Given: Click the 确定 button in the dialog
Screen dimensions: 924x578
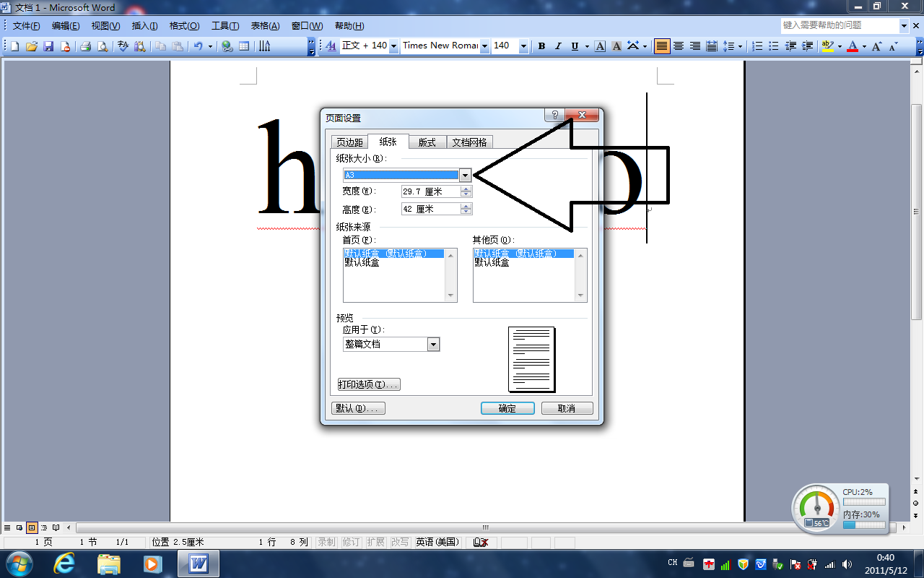Looking at the screenshot, I should click(507, 408).
